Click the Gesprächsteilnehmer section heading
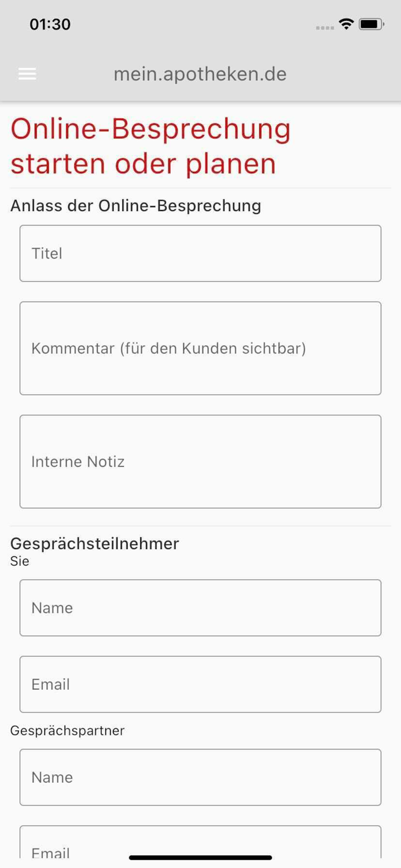This screenshot has height=868, width=401. coord(95,543)
